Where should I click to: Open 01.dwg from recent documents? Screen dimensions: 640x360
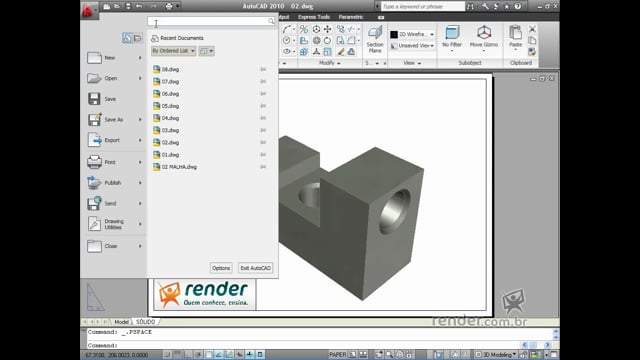click(170, 155)
